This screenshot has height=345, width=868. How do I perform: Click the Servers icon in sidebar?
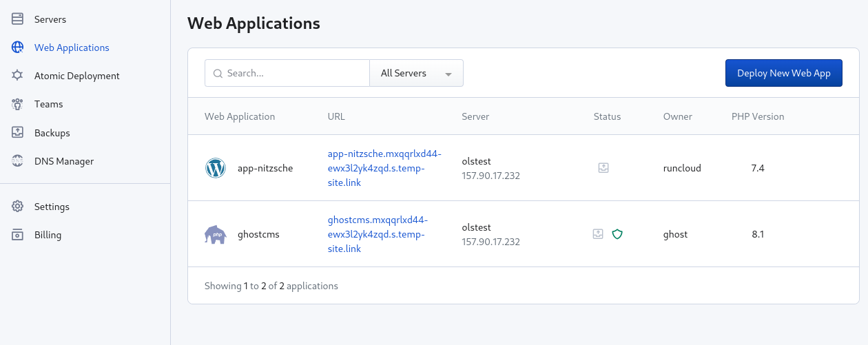pos(18,19)
